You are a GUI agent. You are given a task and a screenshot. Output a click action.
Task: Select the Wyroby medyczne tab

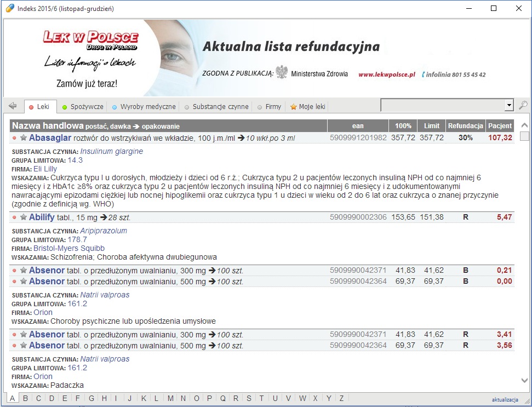pos(144,107)
